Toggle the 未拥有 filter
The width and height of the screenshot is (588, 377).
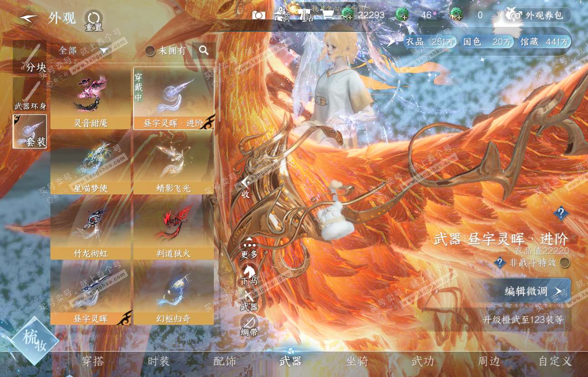click(165, 51)
